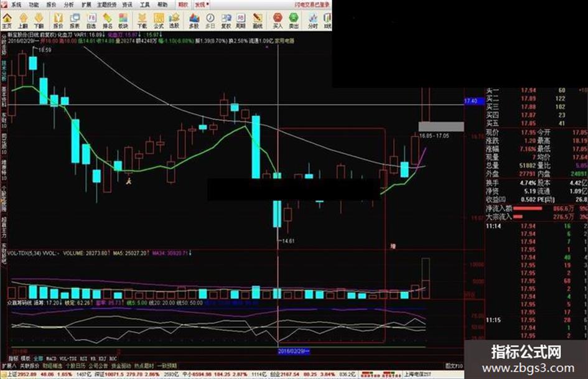Open the 报表 reports toolbar icon
The image size is (588, 379).
75,21
